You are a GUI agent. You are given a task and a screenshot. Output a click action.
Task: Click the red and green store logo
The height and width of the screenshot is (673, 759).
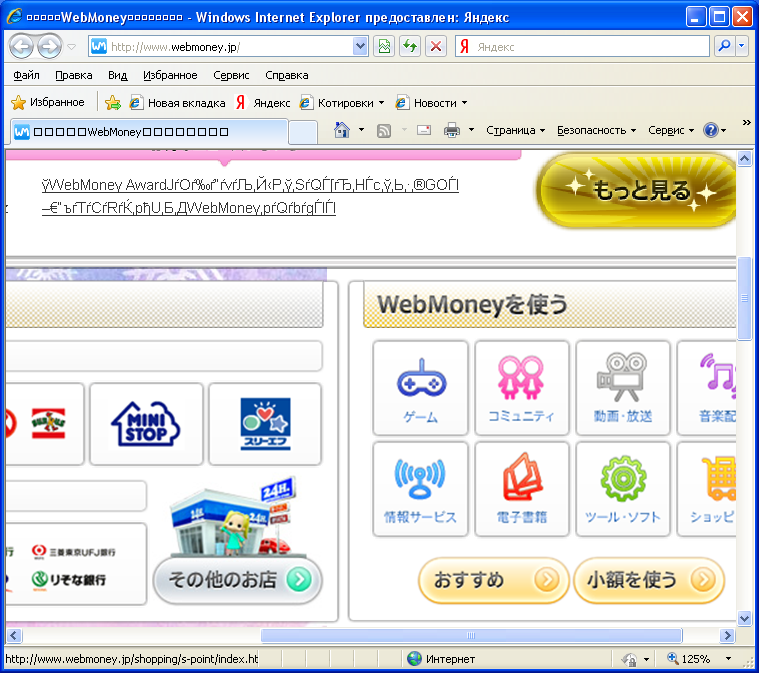tap(48, 424)
